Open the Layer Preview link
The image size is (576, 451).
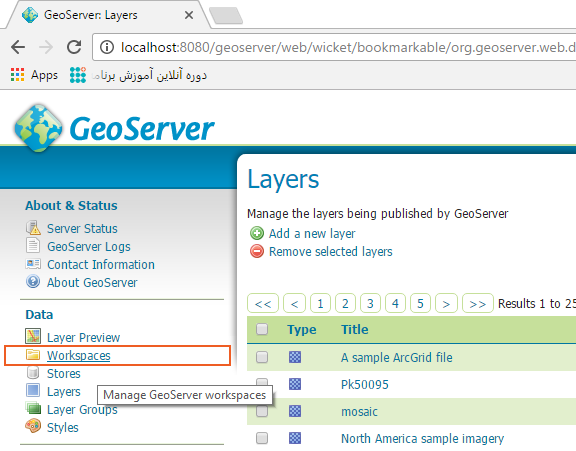tap(83, 337)
